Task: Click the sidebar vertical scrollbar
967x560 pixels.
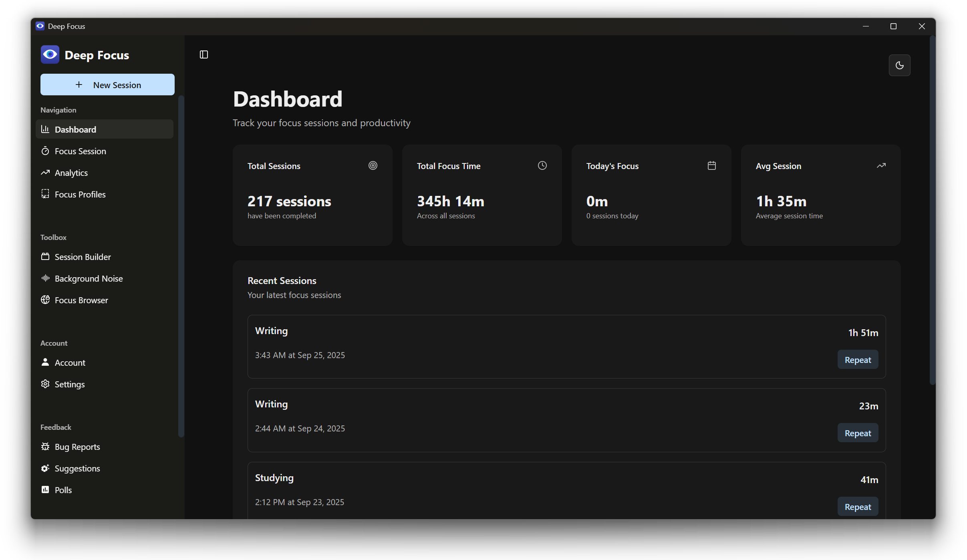Action: point(181,266)
